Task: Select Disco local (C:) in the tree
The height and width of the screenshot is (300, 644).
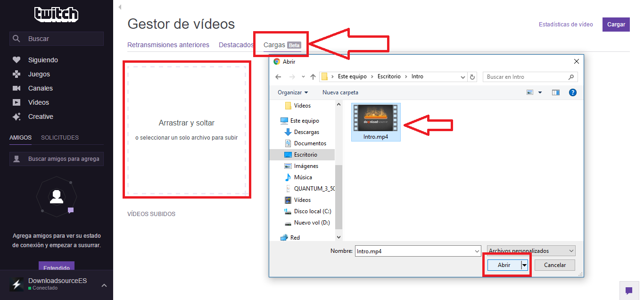Action: (308, 211)
